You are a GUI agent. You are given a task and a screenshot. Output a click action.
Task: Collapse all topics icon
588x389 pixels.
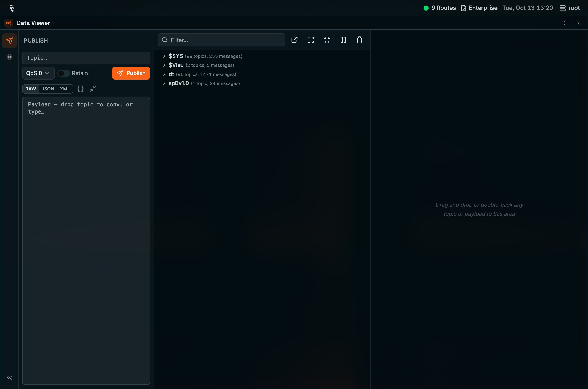pos(327,40)
